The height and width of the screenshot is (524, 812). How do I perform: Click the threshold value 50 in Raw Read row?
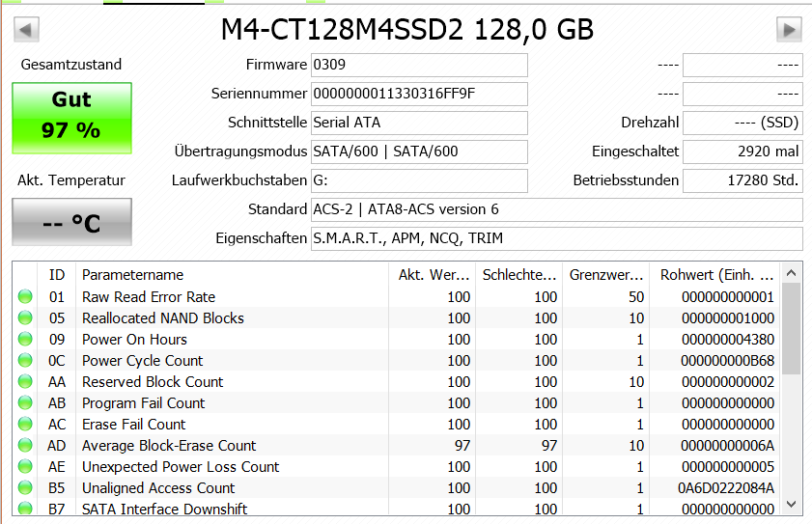[636, 296]
